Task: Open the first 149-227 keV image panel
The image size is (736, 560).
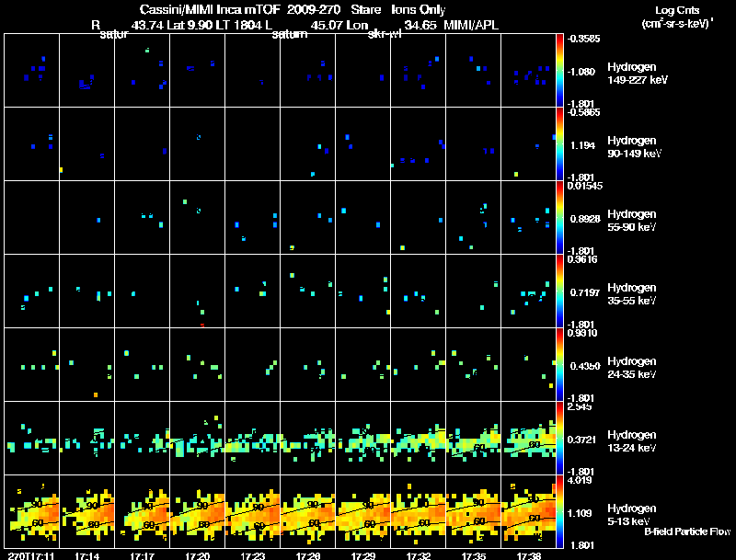Action: (x=31, y=71)
